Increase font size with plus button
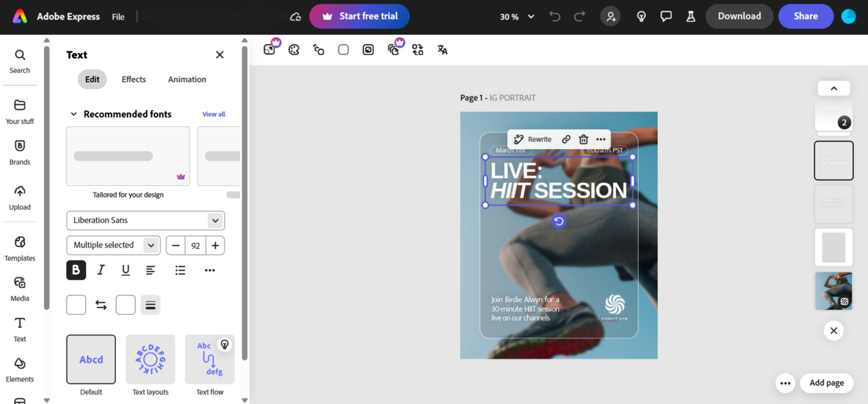868x404 pixels. [216, 245]
